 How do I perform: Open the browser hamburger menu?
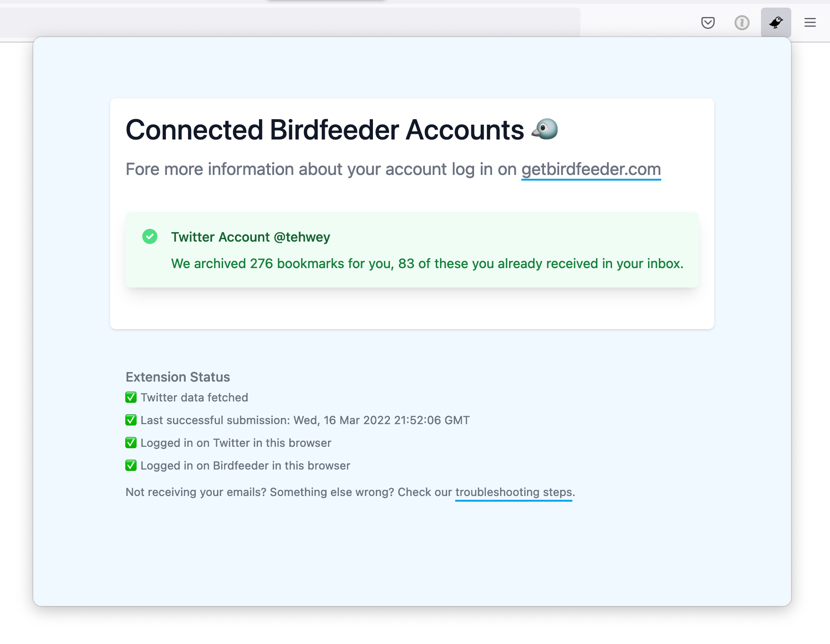tap(810, 23)
